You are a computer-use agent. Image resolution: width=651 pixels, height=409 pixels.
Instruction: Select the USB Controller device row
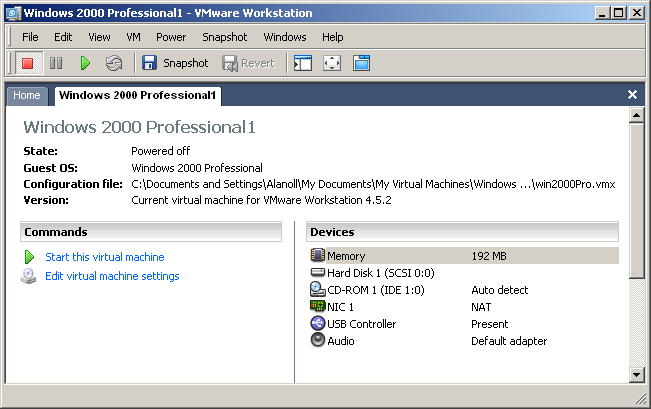coord(464,324)
